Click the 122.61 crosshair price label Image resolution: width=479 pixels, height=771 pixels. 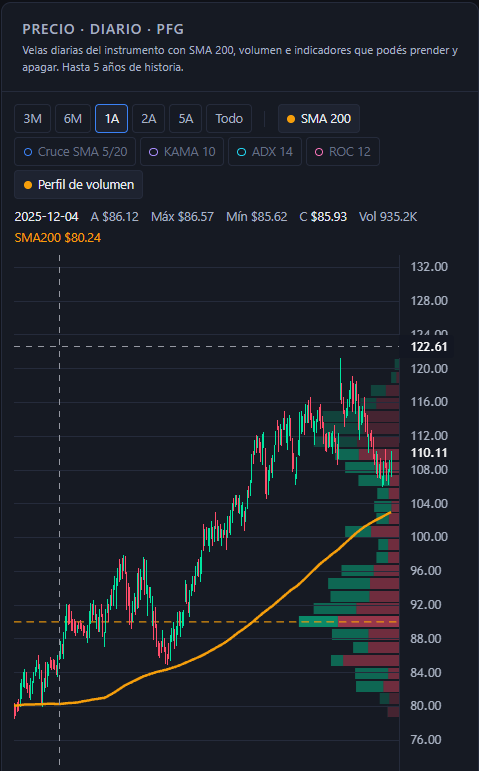click(x=429, y=347)
